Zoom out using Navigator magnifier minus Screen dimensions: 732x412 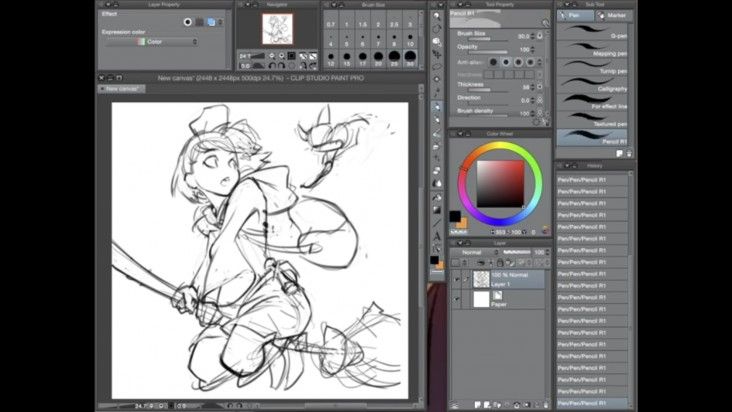point(272,56)
